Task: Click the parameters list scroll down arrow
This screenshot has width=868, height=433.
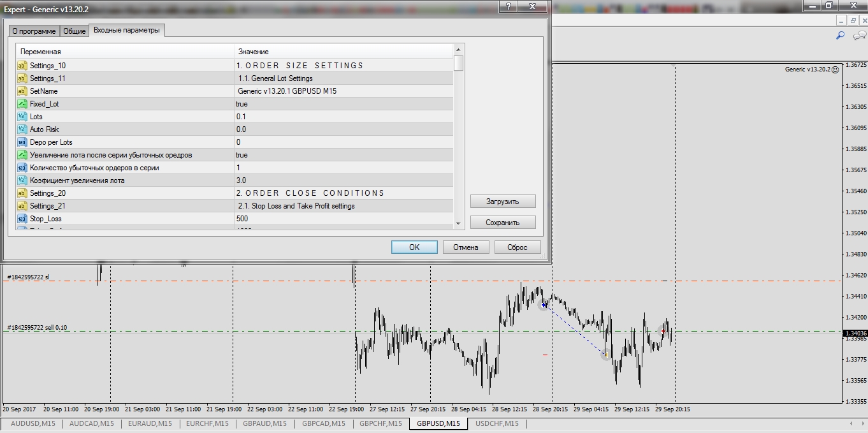Action: click(x=458, y=224)
